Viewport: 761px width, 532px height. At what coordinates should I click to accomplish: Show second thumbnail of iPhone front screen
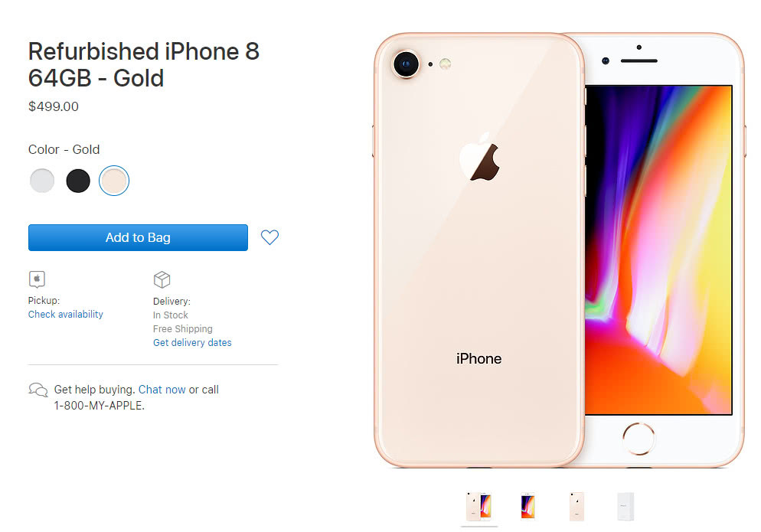(x=527, y=506)
